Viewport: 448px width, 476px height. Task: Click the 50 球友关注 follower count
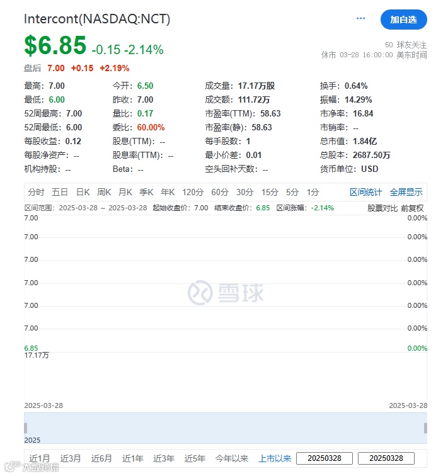point(406,45)
